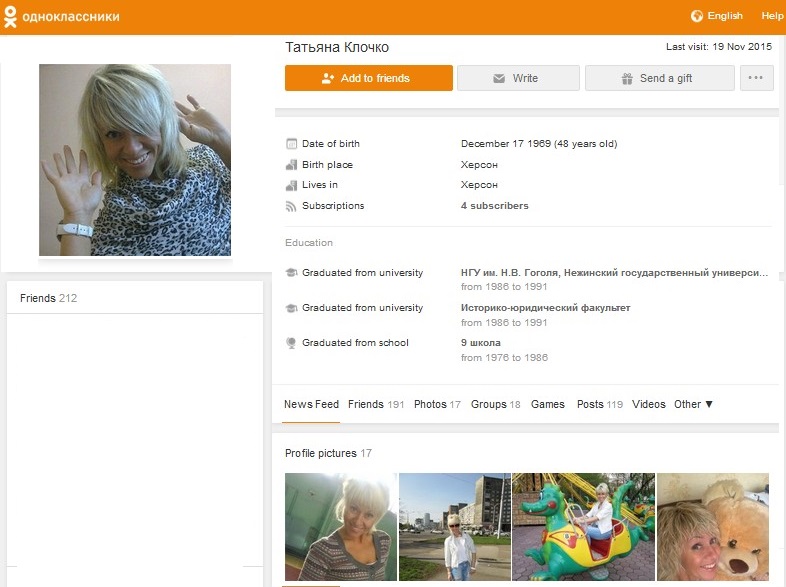Click the school icon beside Graduated from school
The width and height of the screenshot is (786, 587).
coord(291,343)
